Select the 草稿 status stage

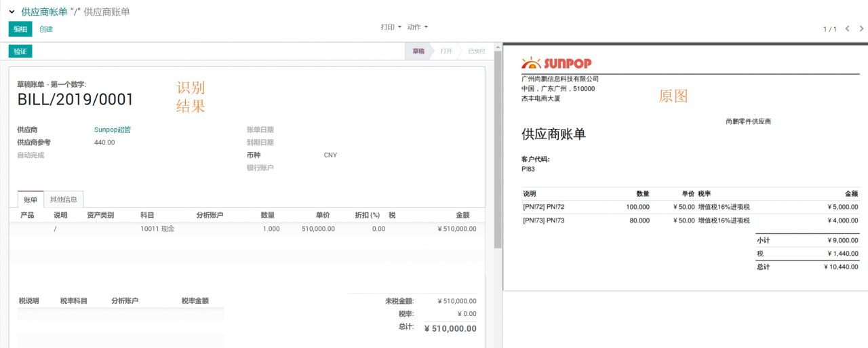[418, 51]
